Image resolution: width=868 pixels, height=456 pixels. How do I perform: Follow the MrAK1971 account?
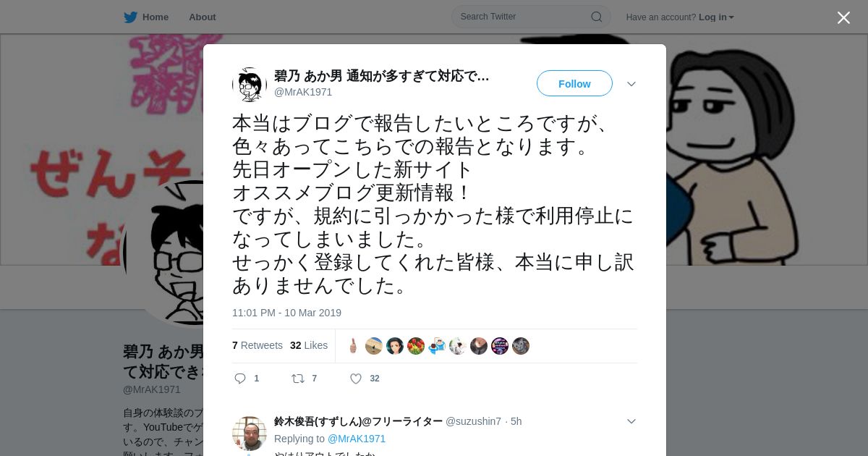[x=574, y=84]
